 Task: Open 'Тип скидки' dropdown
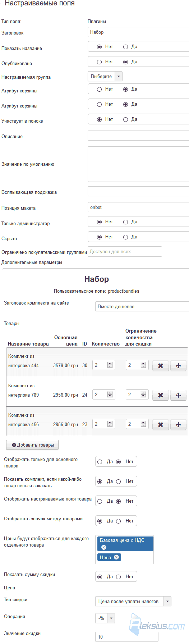tap(133, 601)
